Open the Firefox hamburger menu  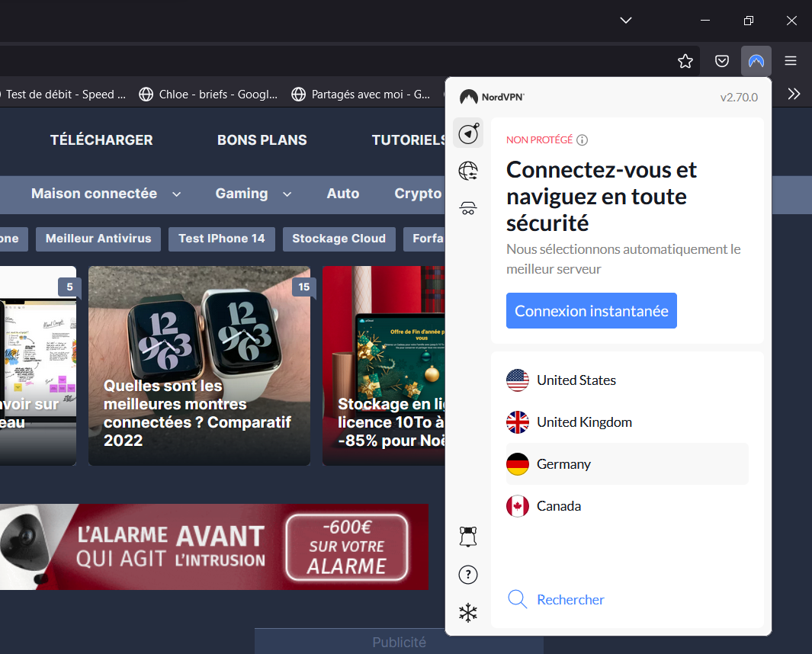790,61
